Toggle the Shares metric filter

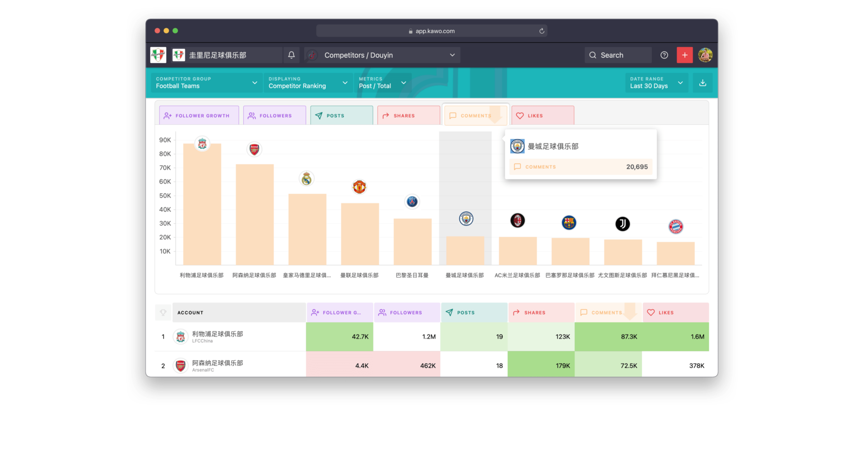pyautogui.click(x=408, y=115)
